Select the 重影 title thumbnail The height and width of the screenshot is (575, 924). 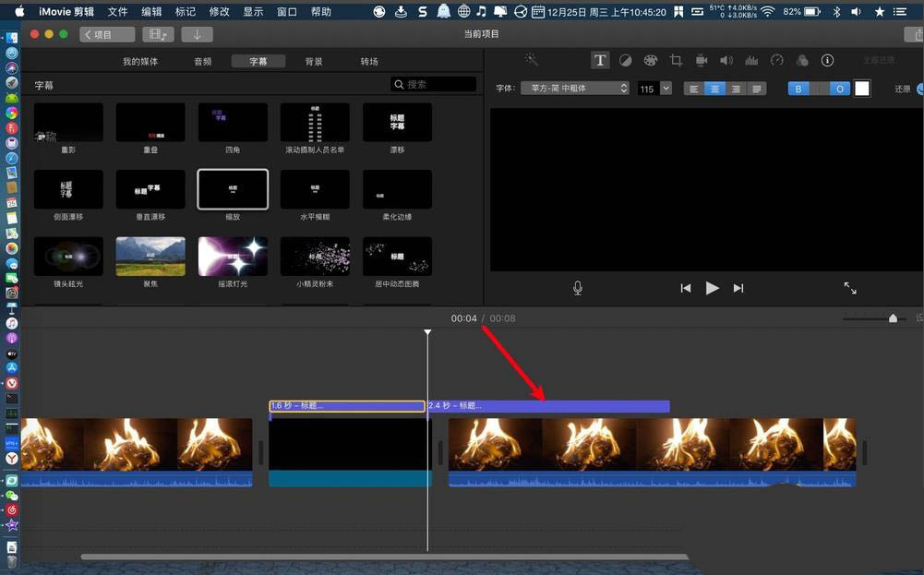tap(68, 123)
